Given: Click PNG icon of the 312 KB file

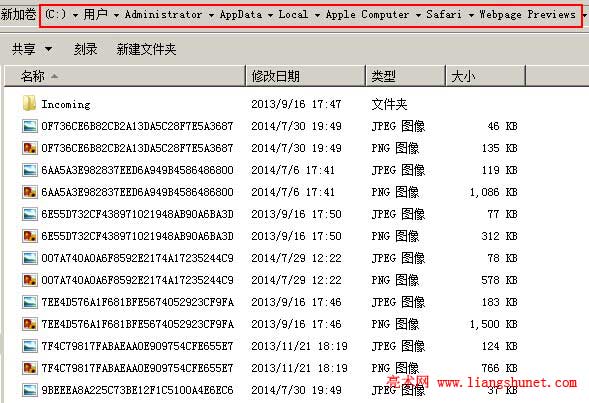Looking at the screenshot, I should [x=30, y=236].
